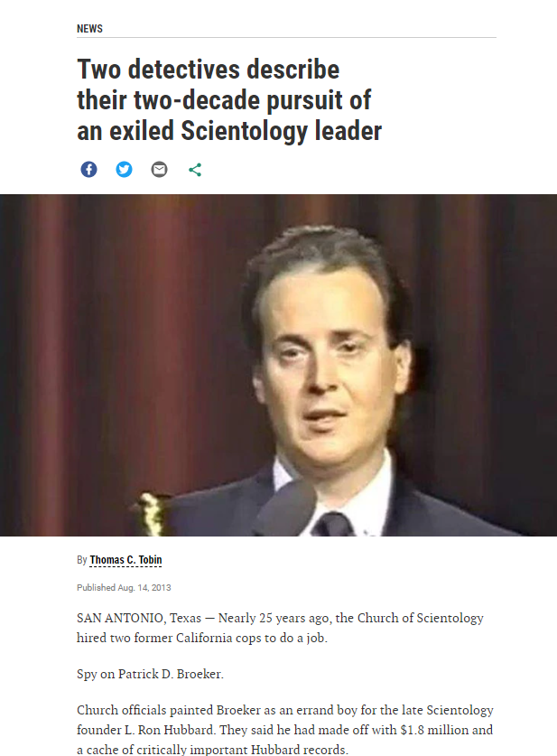Click the article headline about two detectives

[229, 99]
